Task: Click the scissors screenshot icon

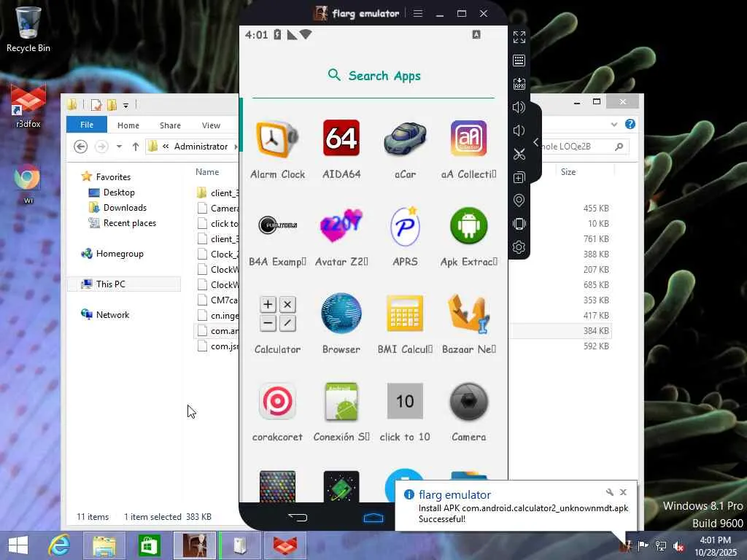Action: [x=519, y=154]
